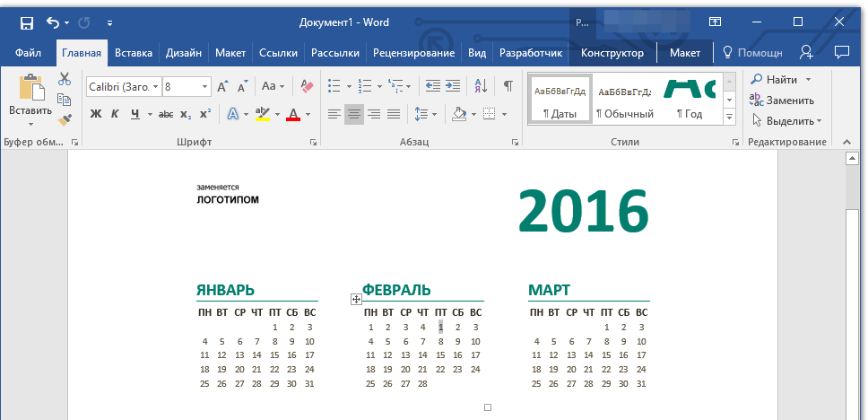Switch to the Вставка ribbon tab
The height and width of the screenshot is (420, 868).
point(133,53)
